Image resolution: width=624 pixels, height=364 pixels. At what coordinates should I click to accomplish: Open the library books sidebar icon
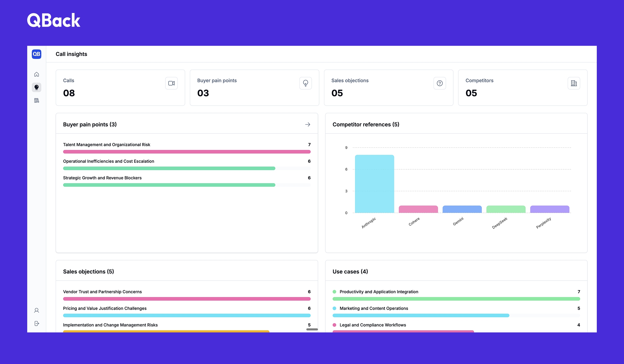click(36, 100)
